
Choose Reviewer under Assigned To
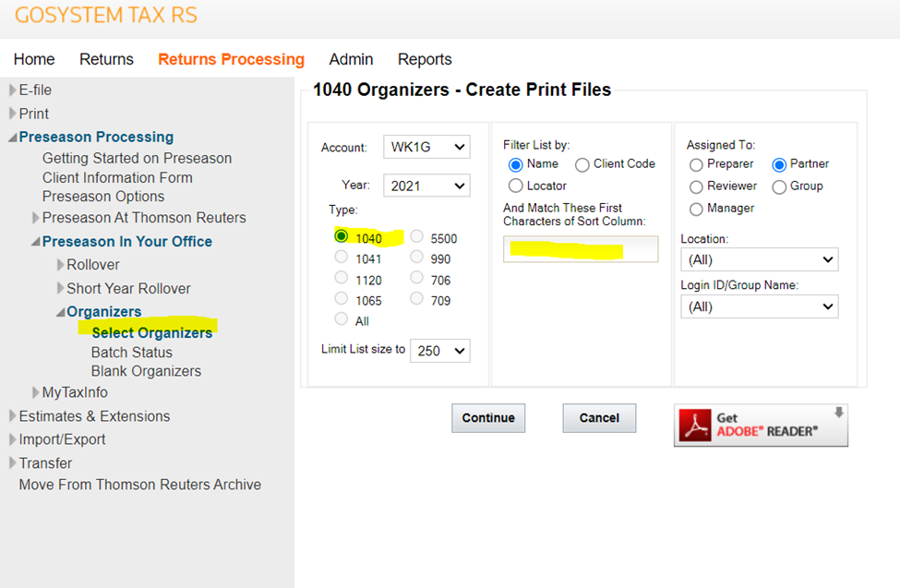pyautogui.click(x=696, y=187)
